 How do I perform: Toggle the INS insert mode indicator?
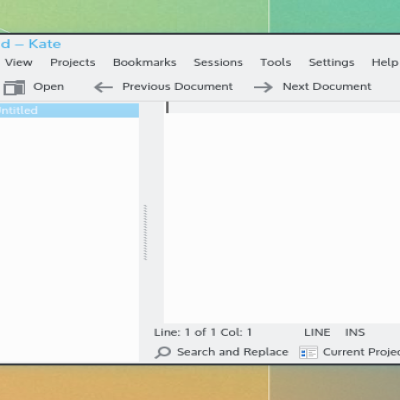click(x=355, y=332)
